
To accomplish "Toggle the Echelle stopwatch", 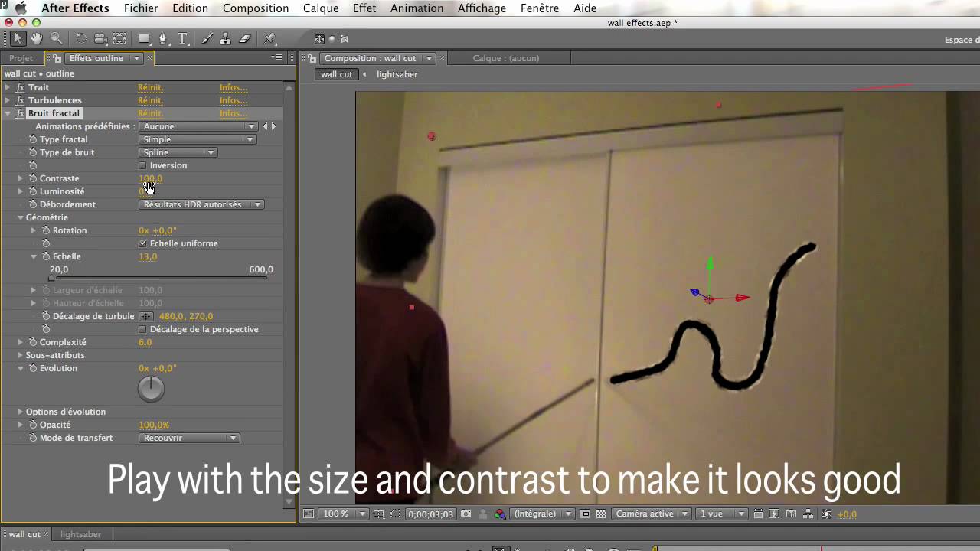I will [46, 256].
